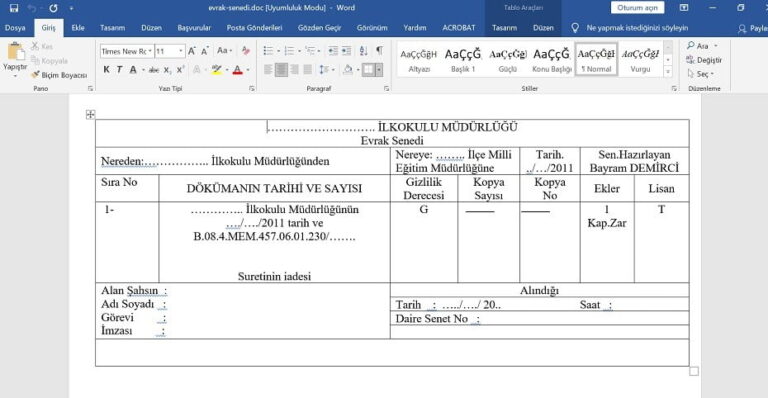Screen dimensions: 768x398
Task: Click the Ne yapmak istediğinizi söyleyin box
Action: [637, 28]
